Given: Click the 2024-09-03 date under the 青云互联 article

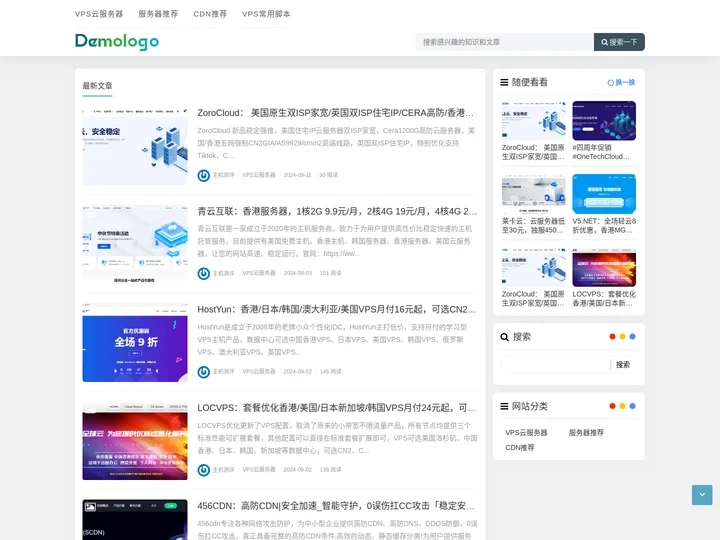Looking at the screenshot, I should [298, 273].
